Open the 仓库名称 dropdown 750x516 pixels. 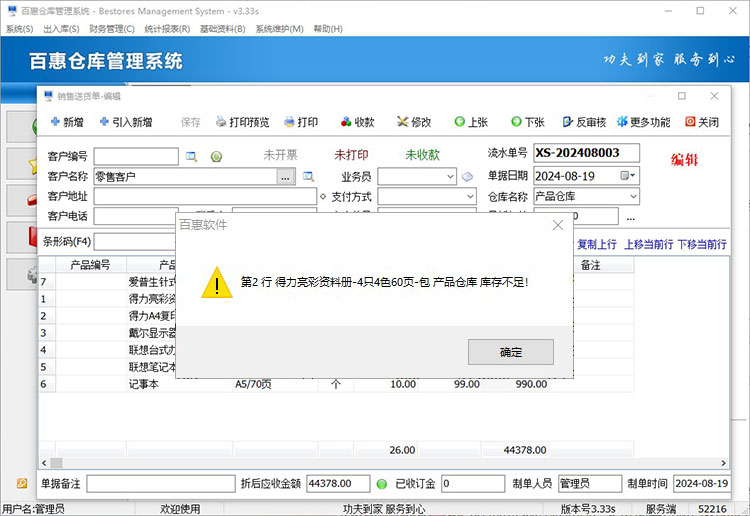(633, 197)
